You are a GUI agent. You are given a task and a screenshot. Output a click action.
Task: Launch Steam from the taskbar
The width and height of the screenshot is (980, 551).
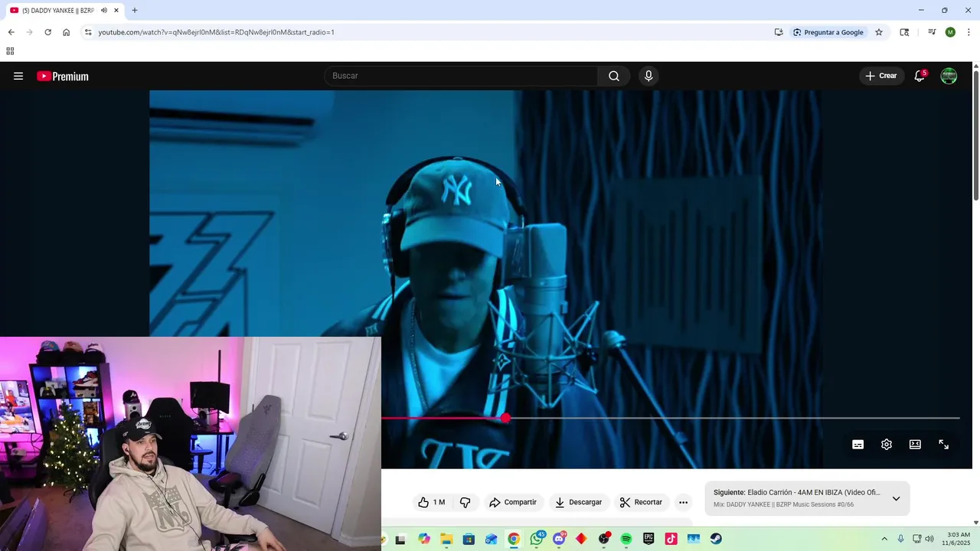(716, 540)
